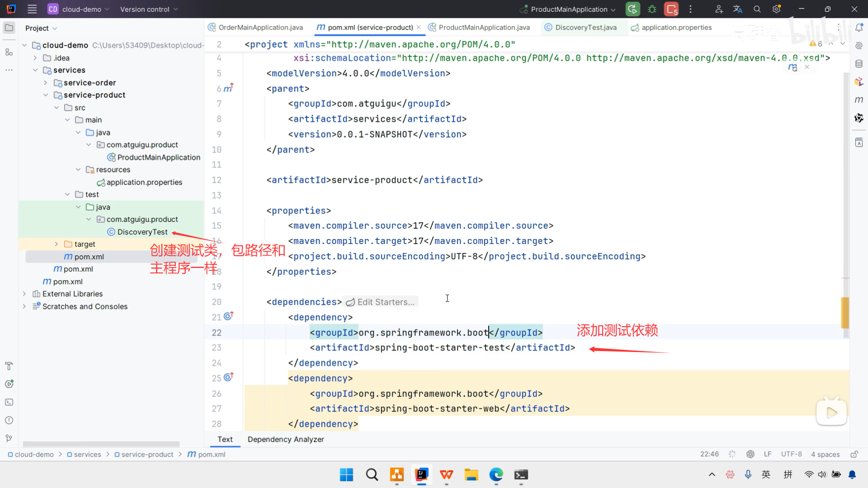Open the Maven tool window
This screenshot has height=488, width=868.
tap(859, 100)
